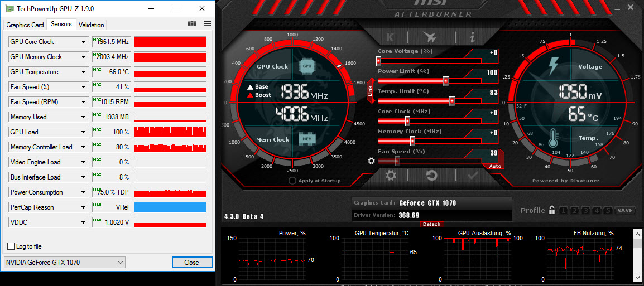
Task: Click the apply checkmark icon
Action: coord(473,176)
